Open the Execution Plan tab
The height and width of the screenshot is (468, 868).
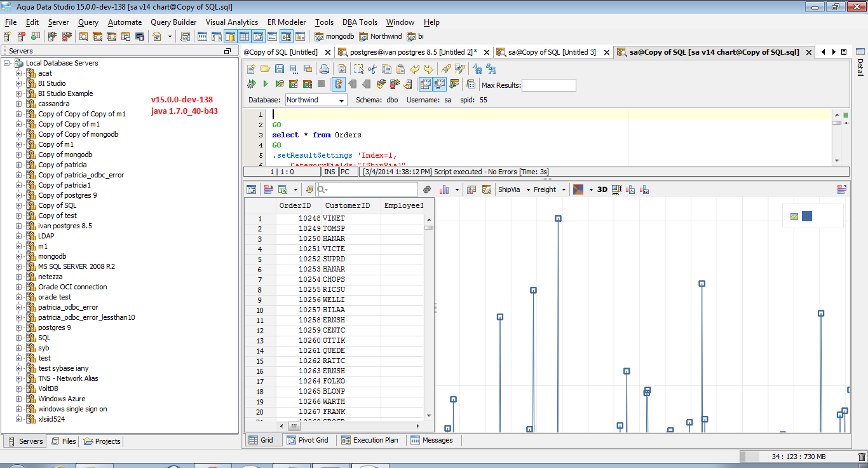coord(370,440)
